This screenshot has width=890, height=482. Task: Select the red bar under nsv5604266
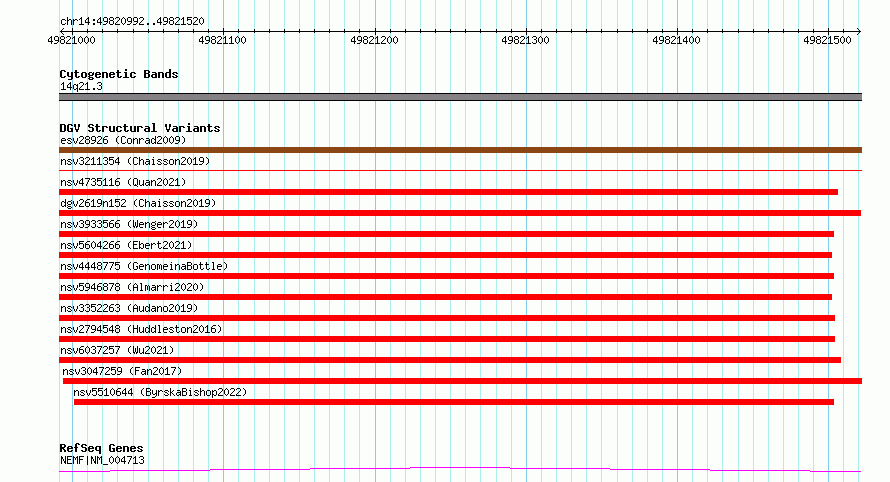point(446,255)
